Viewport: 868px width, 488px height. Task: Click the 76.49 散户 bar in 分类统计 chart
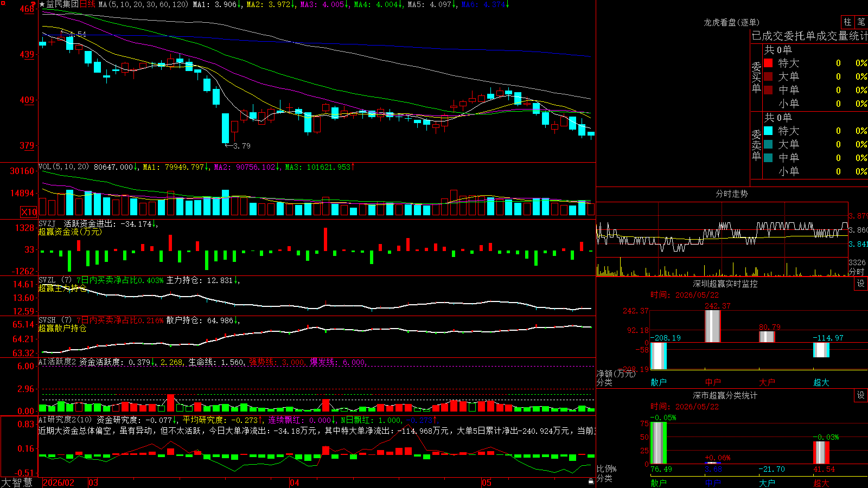pyautogui.click(x=659, y=443)
